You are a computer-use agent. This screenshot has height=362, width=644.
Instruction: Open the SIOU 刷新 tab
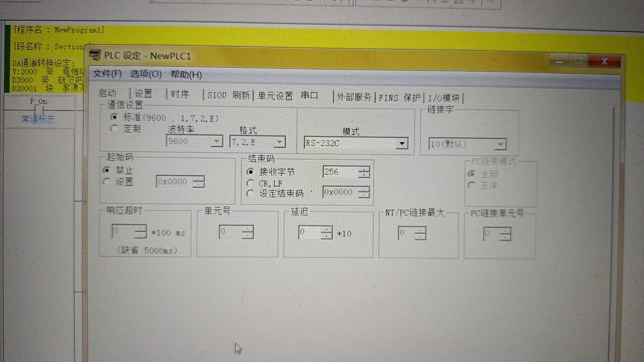(x=228, y=96)
